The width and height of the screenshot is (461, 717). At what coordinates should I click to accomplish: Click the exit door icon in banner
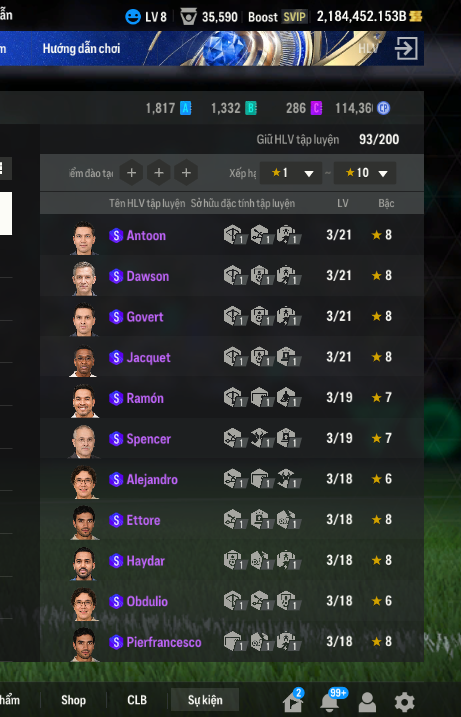(x=406, y=48)
